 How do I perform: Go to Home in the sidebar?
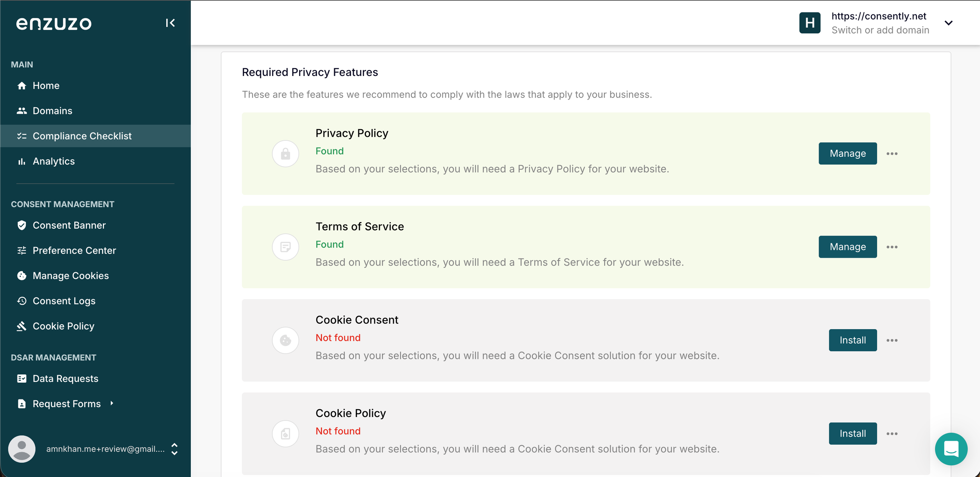point(96,85)
